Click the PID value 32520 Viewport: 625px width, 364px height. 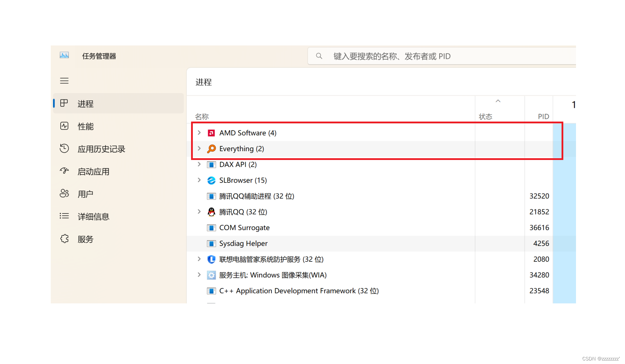539,196
